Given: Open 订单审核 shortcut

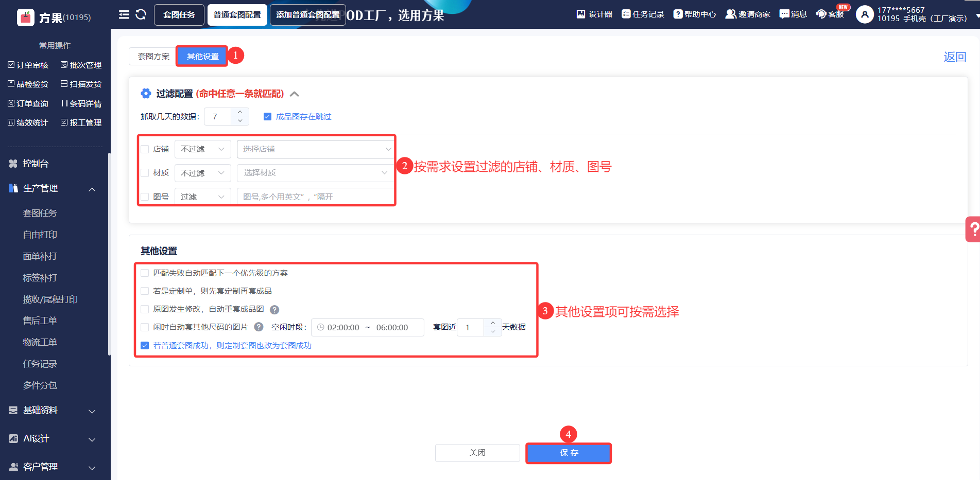Looking at the screenshot, I should click(x=28, y=65).
